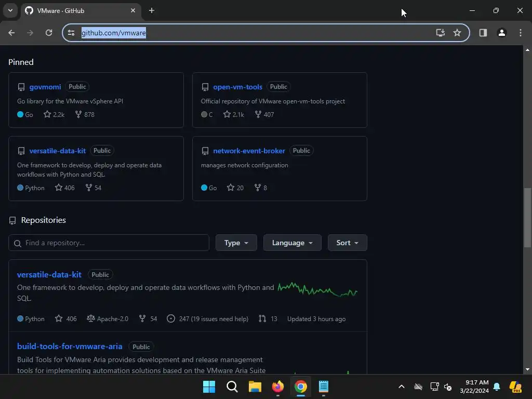Open the Chrome profile menu

(502, 33)
